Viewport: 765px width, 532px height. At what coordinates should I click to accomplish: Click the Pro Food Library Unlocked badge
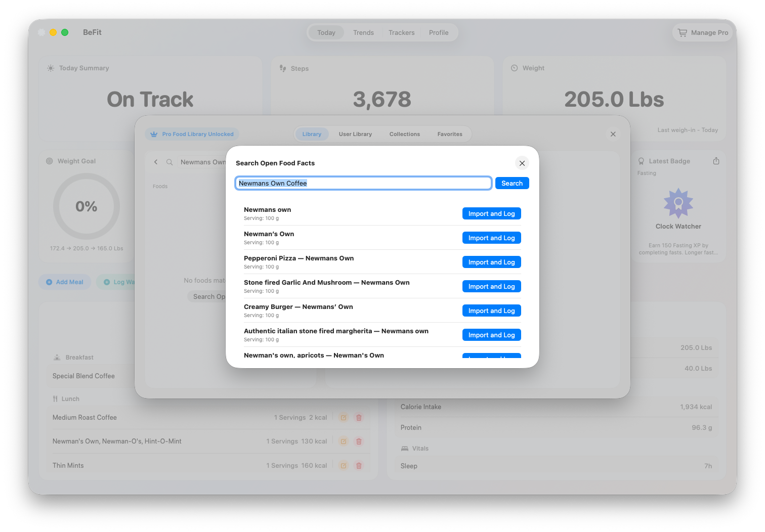(192, 134)
